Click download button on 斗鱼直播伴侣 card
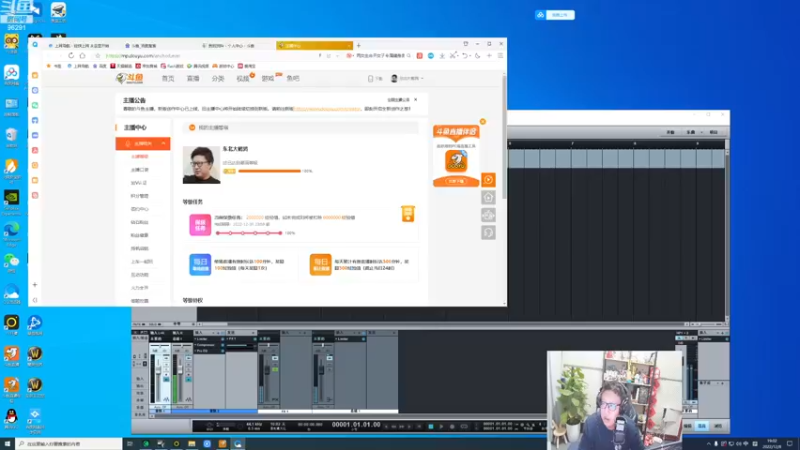 click(x=456, y=181)
